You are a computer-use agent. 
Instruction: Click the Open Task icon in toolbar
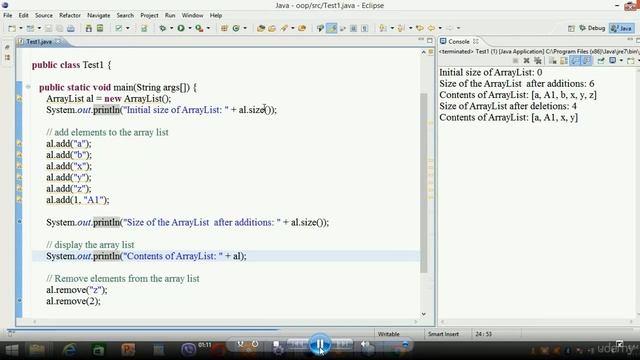pos(272,28)
